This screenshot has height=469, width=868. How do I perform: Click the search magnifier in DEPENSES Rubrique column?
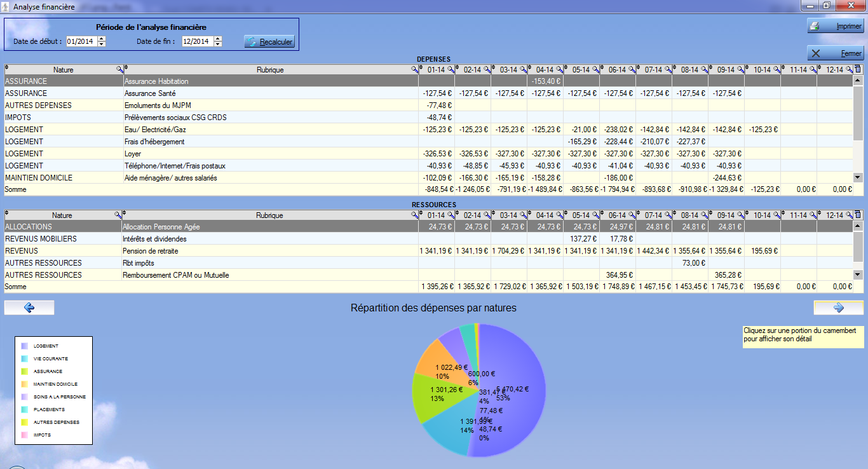(414, 69)
